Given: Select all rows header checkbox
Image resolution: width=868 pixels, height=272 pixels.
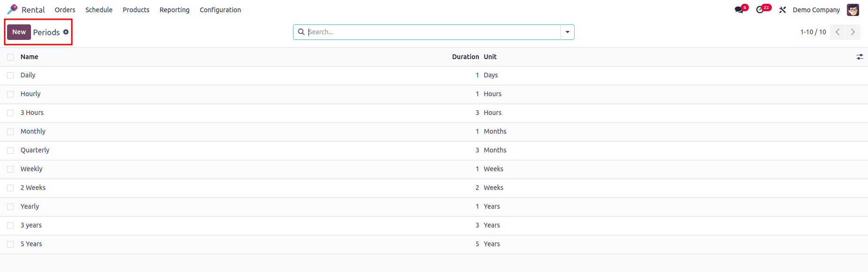Looking at the screenshot, I should point(10,57).
